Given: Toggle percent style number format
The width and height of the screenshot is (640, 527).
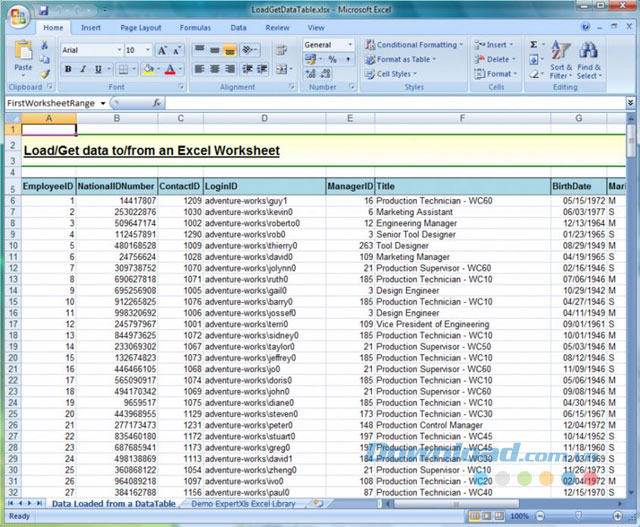Looking at the screenshot, I should (x=332, y=60).
